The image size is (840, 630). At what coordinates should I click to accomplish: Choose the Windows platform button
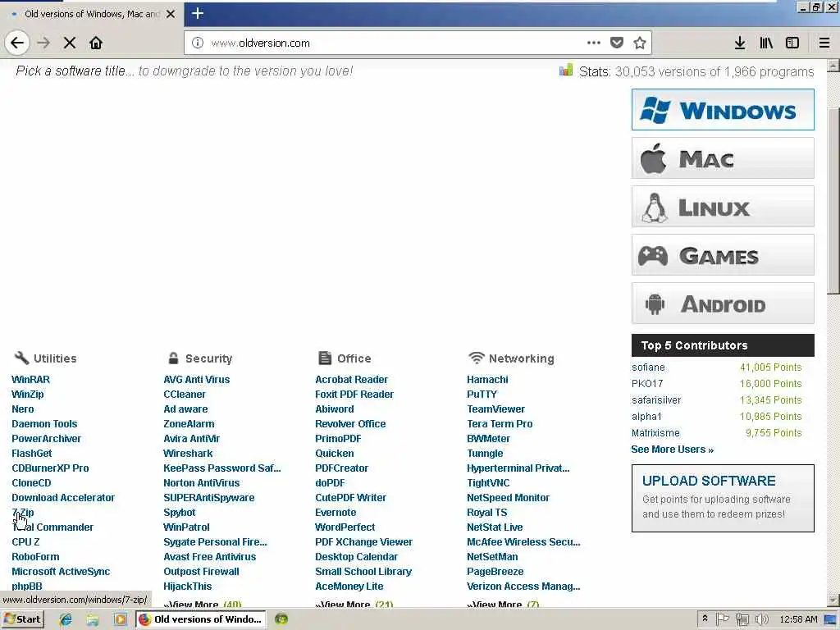[723, 110]
